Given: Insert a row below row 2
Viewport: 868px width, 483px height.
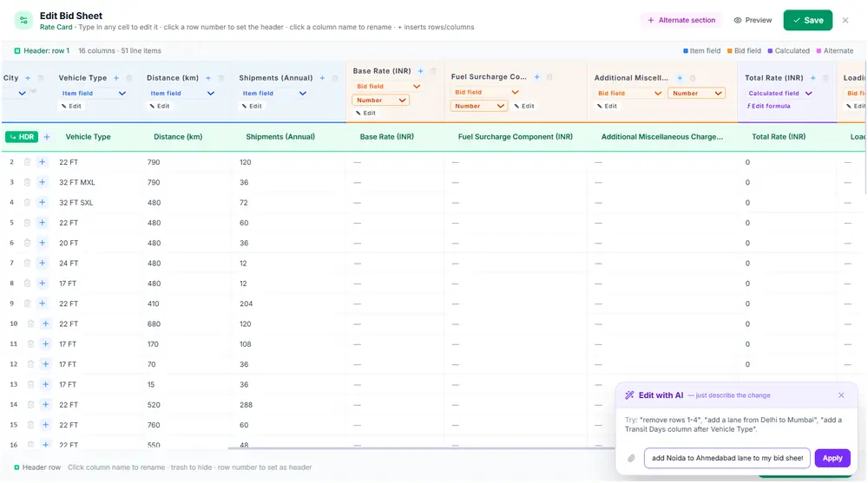Looking at the screenshot, I should (x=42, y=162).
